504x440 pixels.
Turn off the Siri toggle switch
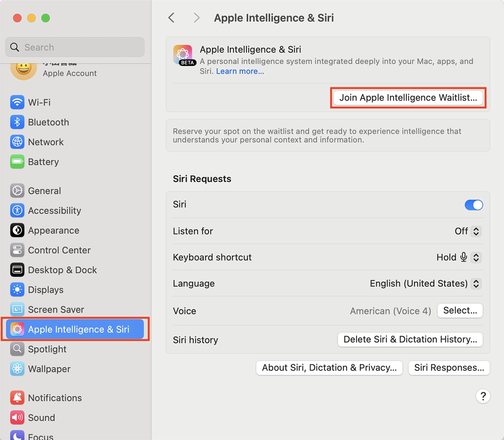pos(474,205)
